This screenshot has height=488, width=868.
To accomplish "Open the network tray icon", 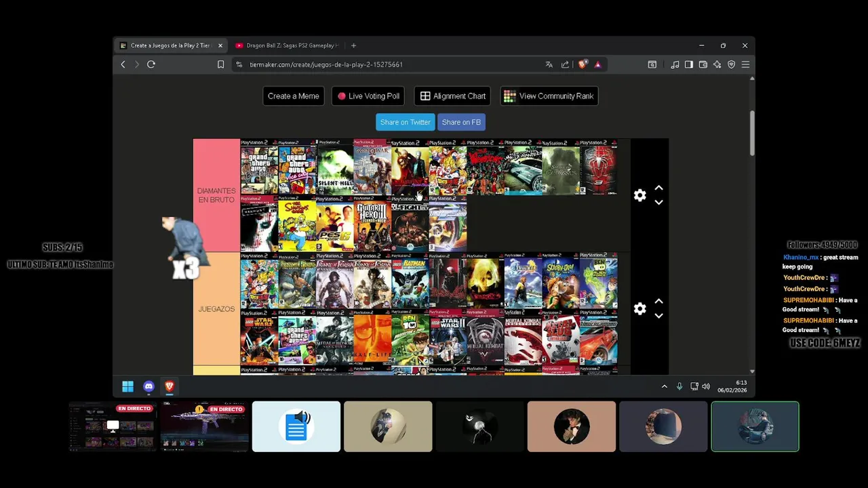I will click(694, 386).
